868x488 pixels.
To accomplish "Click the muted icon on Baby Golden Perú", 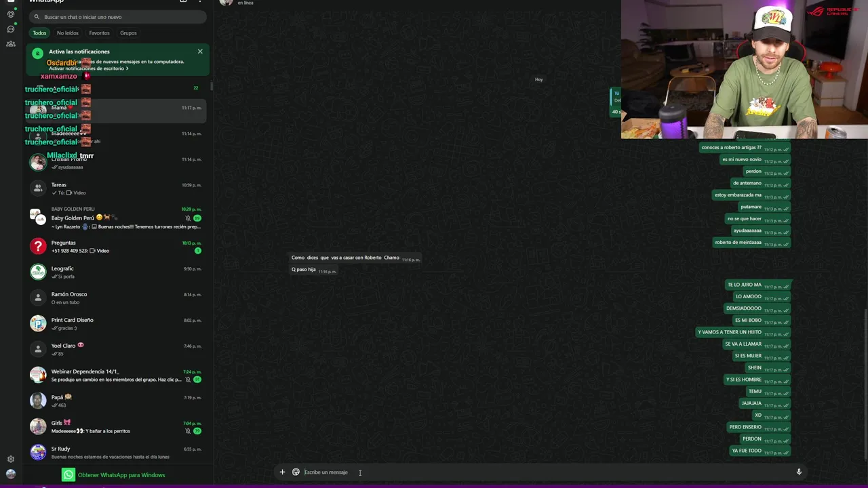I will pyautogui.click(x=188, y=218).
